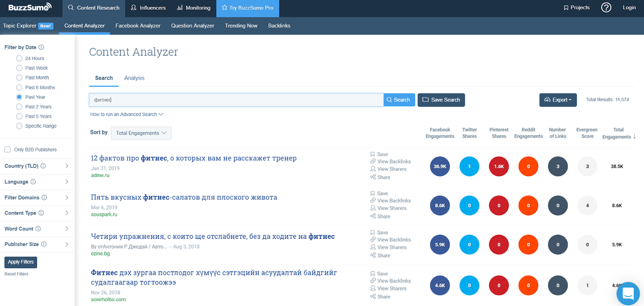Select the 24 Hours date filter

[19, 58]
